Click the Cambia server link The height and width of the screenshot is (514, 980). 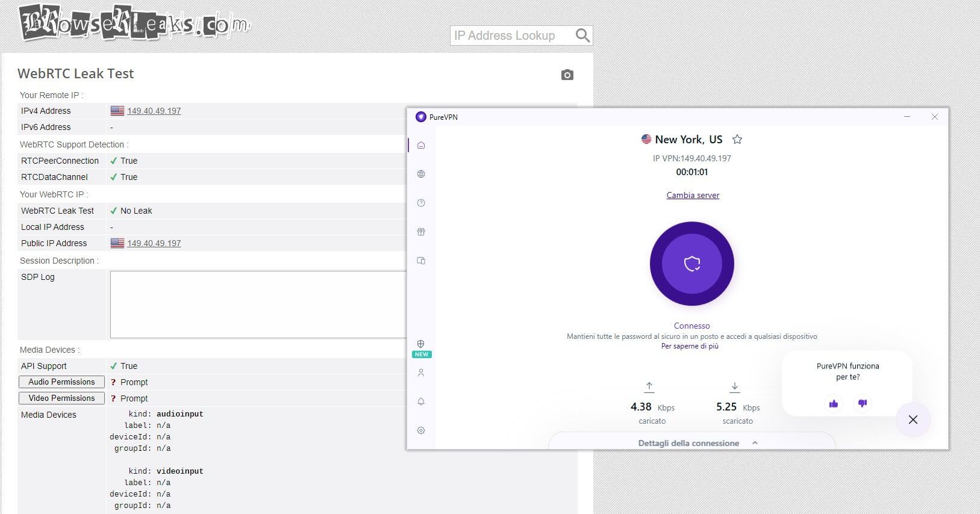click(693, 195)
